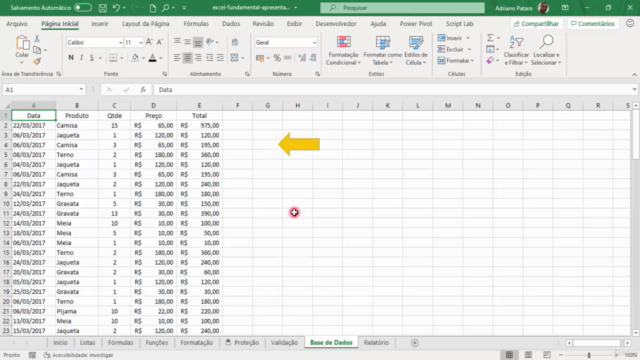Collapse the ribbon with chevron arrow

(x=634, y=75)
